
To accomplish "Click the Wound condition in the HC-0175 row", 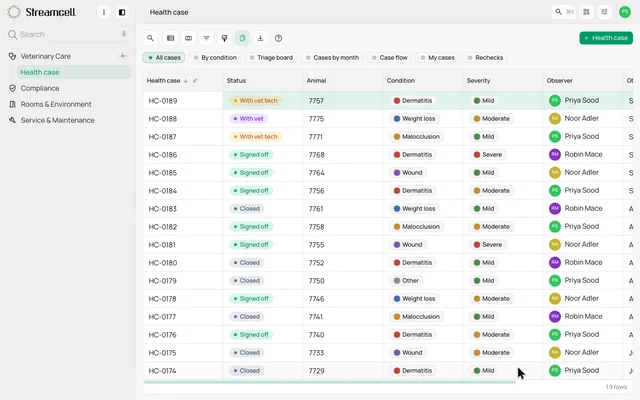I will click(x=408, y=353).
